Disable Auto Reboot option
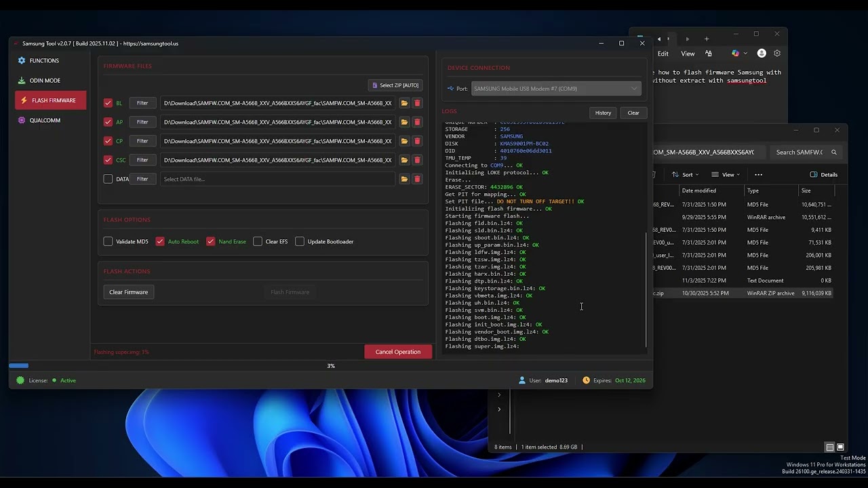 pos(160,241)
